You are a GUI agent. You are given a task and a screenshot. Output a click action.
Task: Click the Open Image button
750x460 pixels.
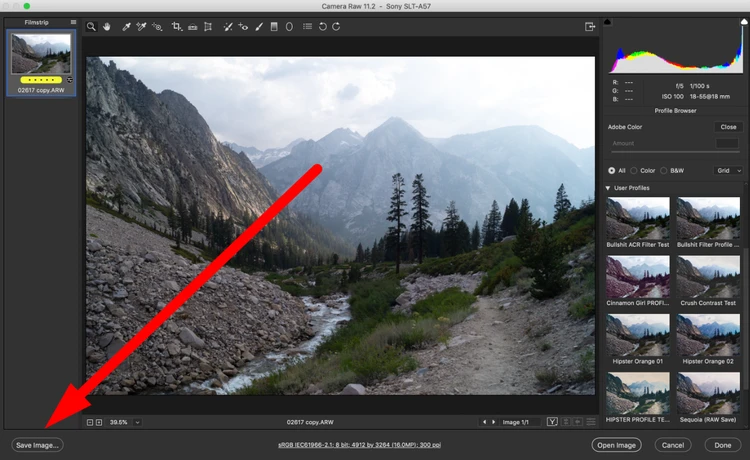pos(616,445)
